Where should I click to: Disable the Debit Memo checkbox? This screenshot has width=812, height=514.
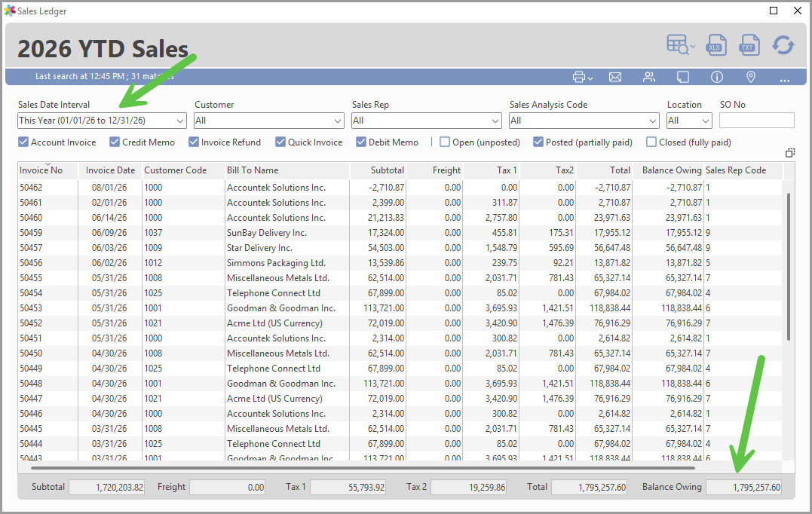click(361, 142)
